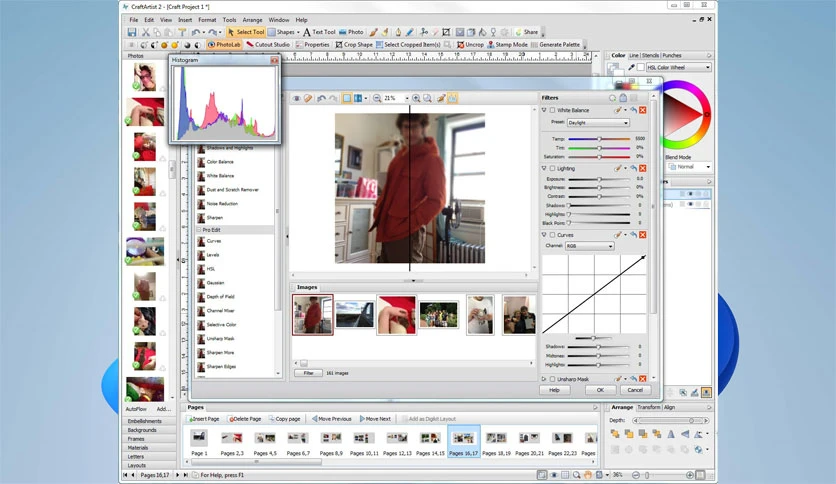Viewport: 836px width, 484px height.
Task: Click the Temp slider in White Balance
Action: click(x=599, y=139)
